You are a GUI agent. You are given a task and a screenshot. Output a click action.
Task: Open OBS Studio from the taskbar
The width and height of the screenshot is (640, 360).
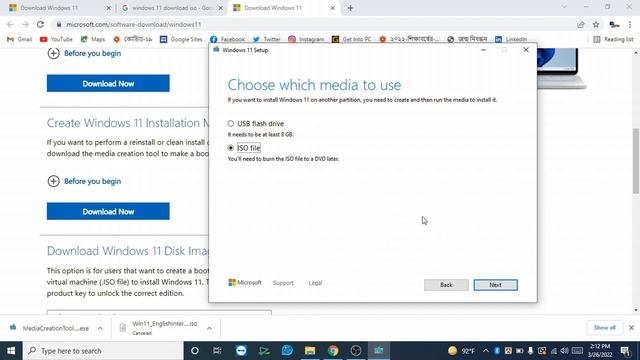(356, 351)
